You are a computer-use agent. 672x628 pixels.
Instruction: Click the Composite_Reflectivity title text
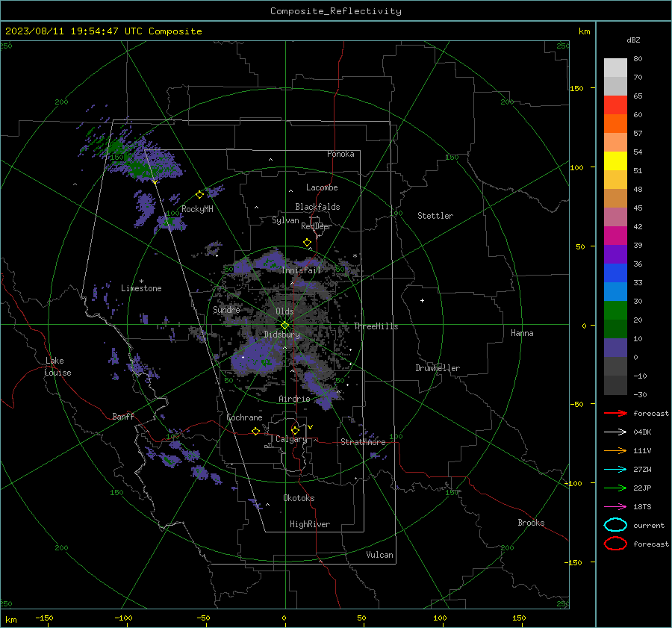[x=335, y=11]
